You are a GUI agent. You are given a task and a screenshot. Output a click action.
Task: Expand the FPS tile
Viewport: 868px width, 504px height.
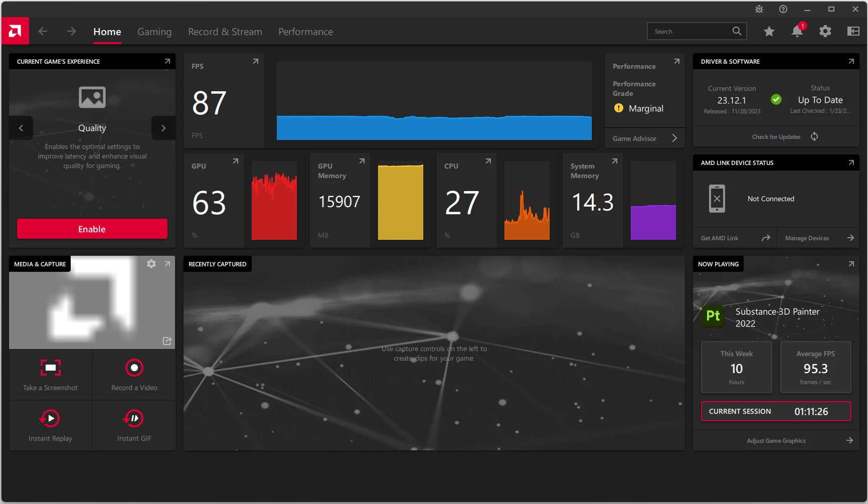point(256,61)
